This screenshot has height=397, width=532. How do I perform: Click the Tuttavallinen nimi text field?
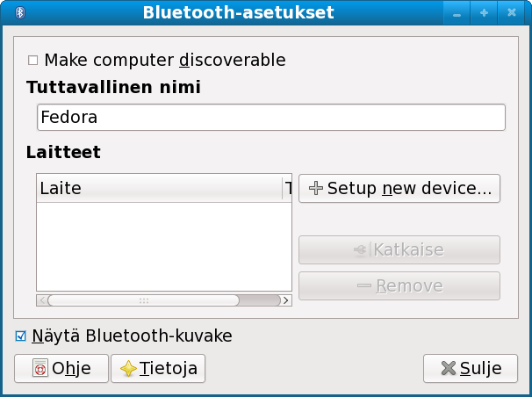click(x=271, y=117)
